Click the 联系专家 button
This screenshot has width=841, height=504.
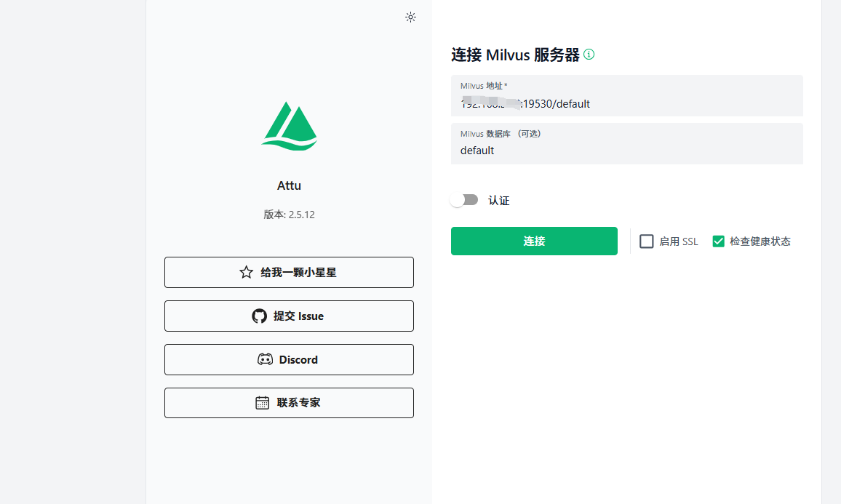coord(289,403)
